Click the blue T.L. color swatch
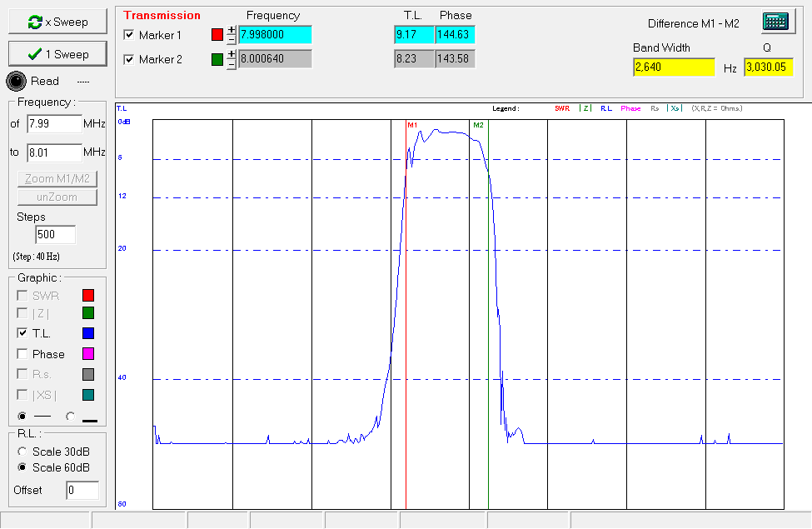 tap(88, 333)
